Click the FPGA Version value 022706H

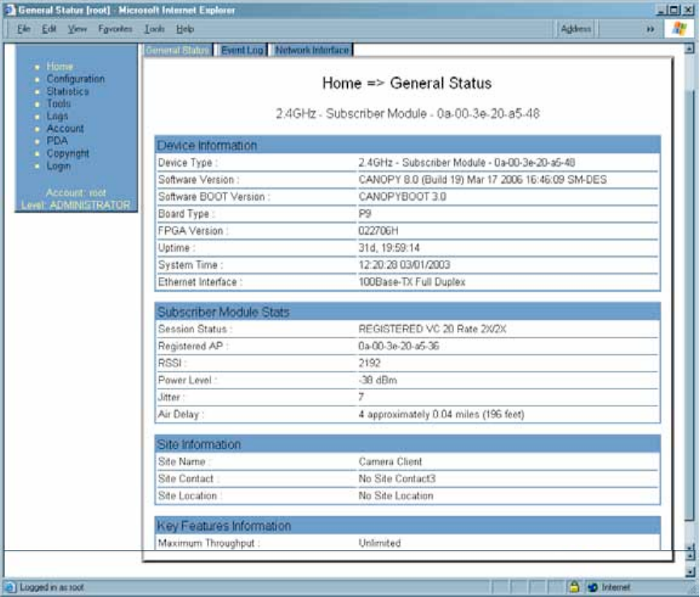(379, 231)
